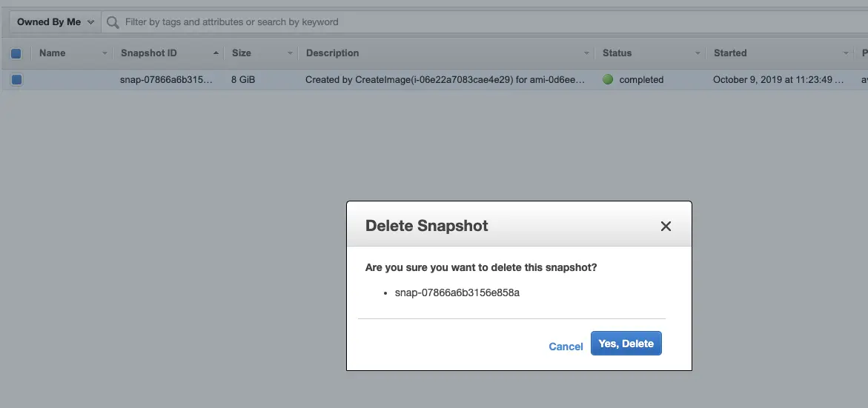Close the Delete Snapshot dialog with X
The height and width of the screenshot is (408, 868).
[666, 227]
